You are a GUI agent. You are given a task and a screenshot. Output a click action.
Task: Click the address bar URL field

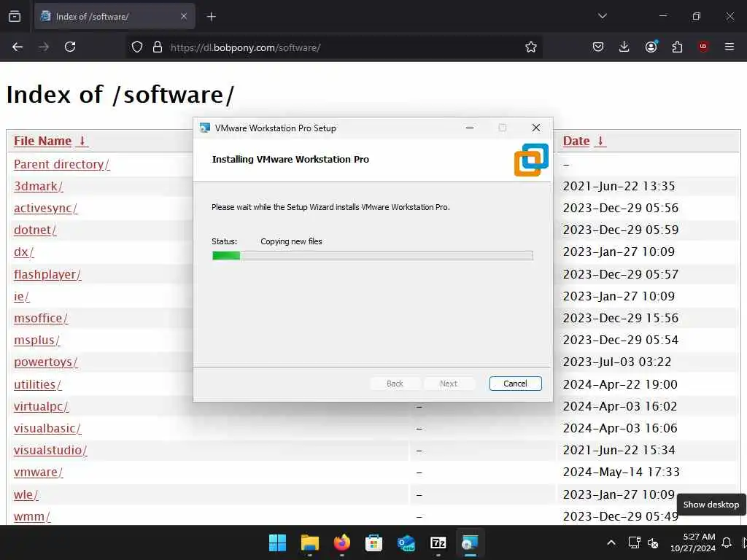[333, 47]
